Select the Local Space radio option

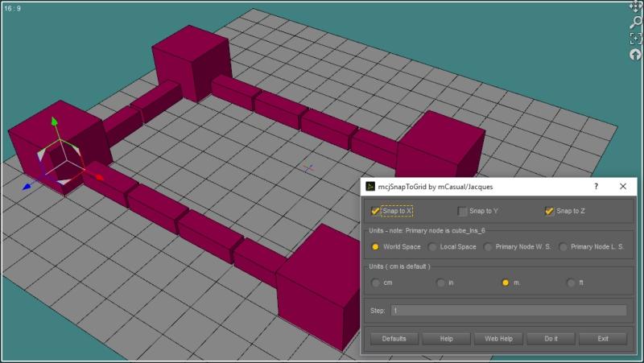pyautogui.click(x=432, y=247)
